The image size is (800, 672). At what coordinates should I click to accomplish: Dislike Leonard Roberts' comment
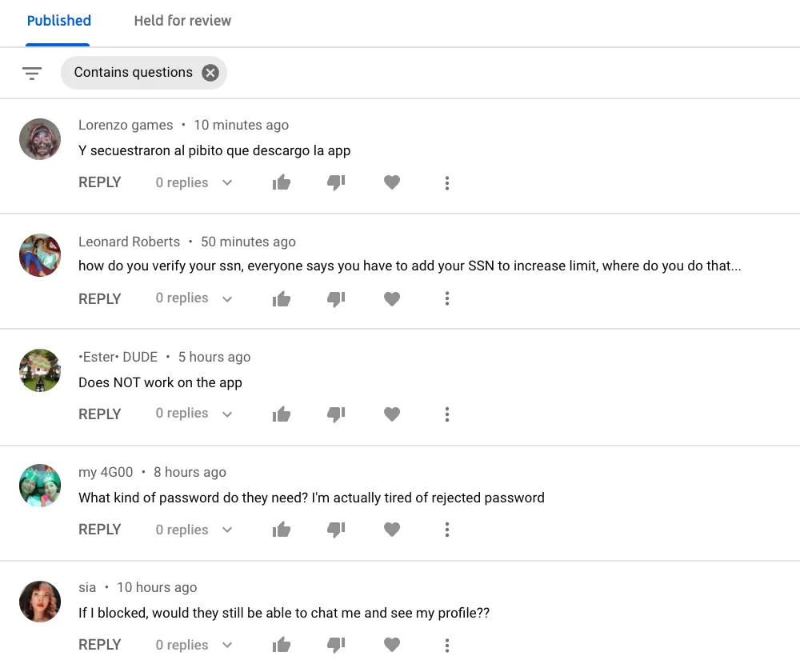pyautogui.click(x=336, y=298)
